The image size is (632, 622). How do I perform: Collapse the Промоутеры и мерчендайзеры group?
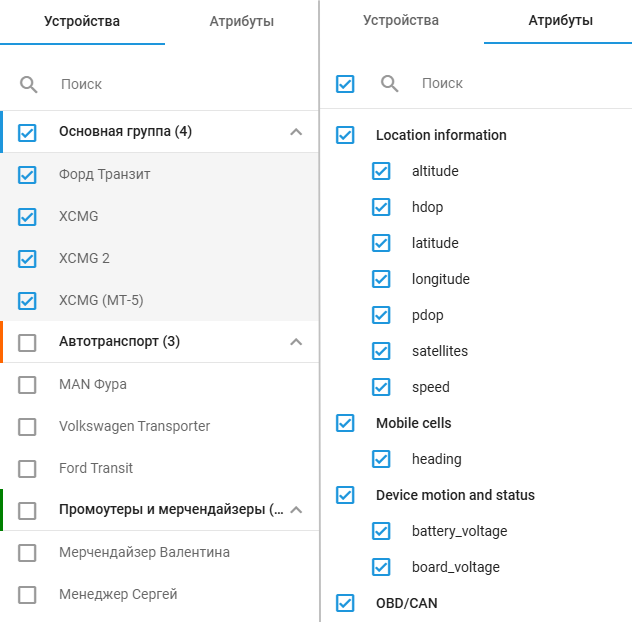[x=295, y=510]
